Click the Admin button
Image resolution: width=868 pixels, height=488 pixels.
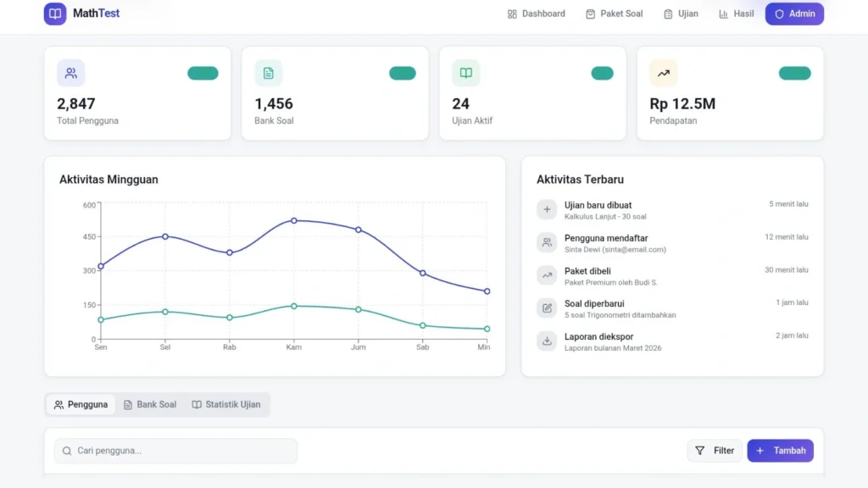click(x=794, y=14)
